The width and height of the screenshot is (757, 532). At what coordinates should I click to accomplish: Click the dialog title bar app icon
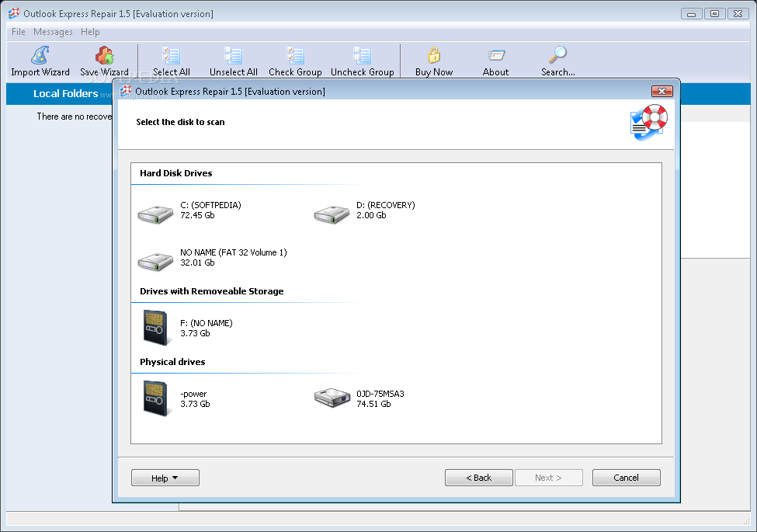pos(126,91)
